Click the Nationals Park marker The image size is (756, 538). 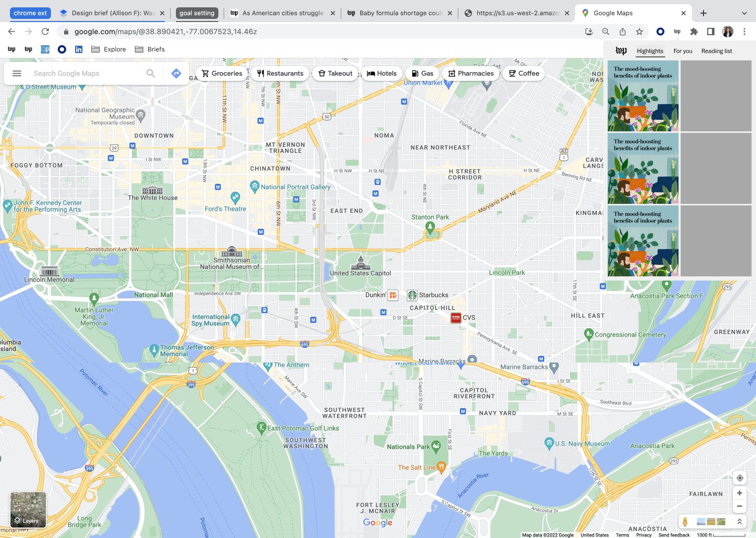[436, 447]
